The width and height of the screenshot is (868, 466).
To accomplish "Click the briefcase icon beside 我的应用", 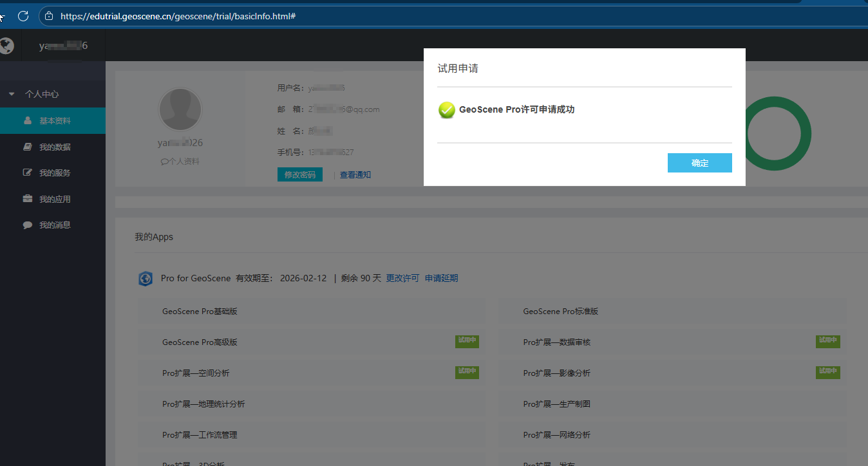I will [x=28, y=199].
